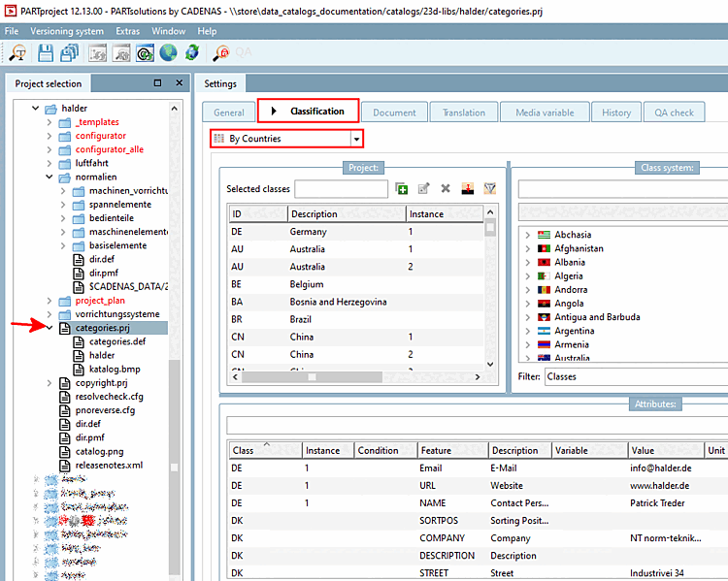Screen dimensions: 728x581
Task: Sort by the Description column header
Action: 347,214
